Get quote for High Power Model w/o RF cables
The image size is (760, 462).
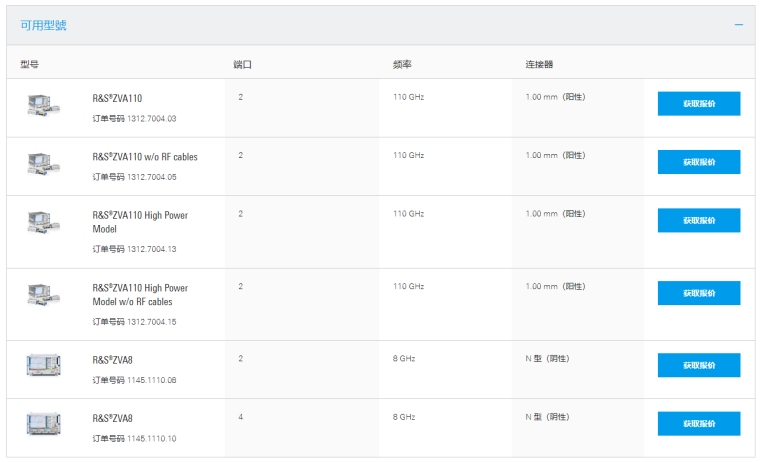click(x=698, y=293)
